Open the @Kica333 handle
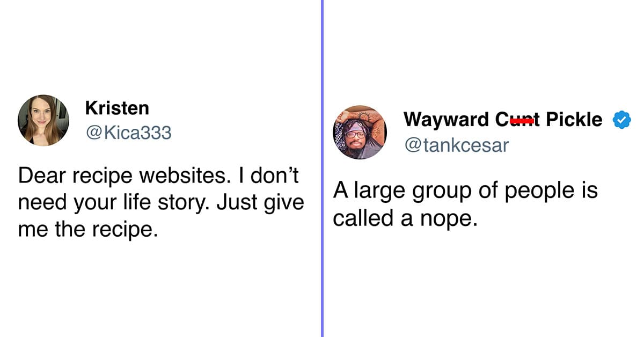The height and width of the screenshot is (337, 644). click(x=128, y=132)
